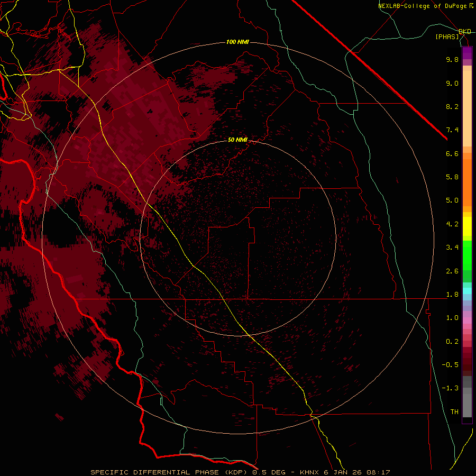Click the 9.0 value on color scale
Image resolution: width=476 pixels, height=476 pixels.
point(452,83)
